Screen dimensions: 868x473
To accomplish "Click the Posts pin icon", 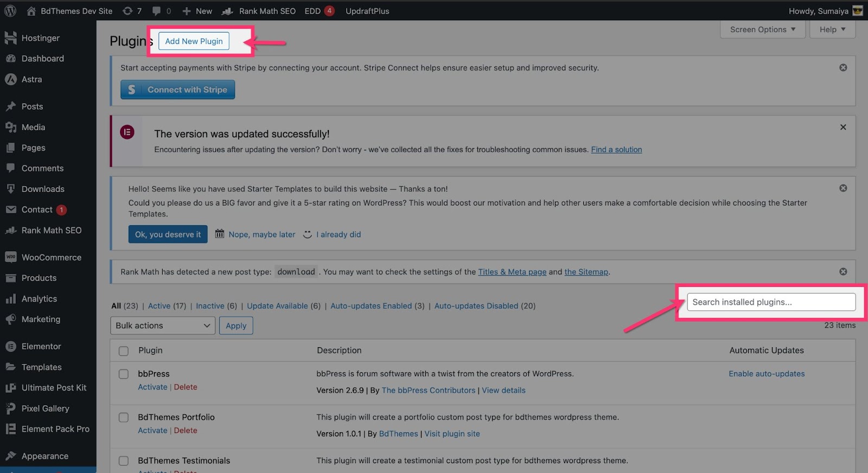I will (10, 106).
